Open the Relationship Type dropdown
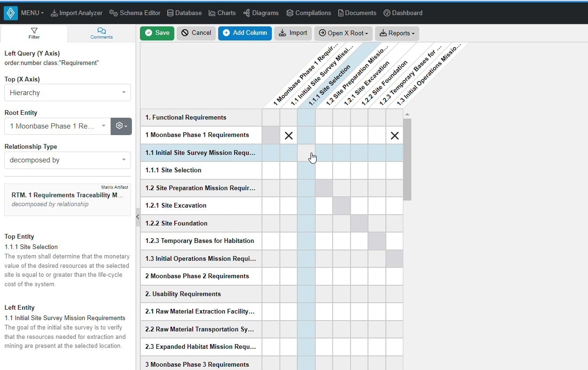The height and width of the screenshot is (370, 588). (67, 160)
